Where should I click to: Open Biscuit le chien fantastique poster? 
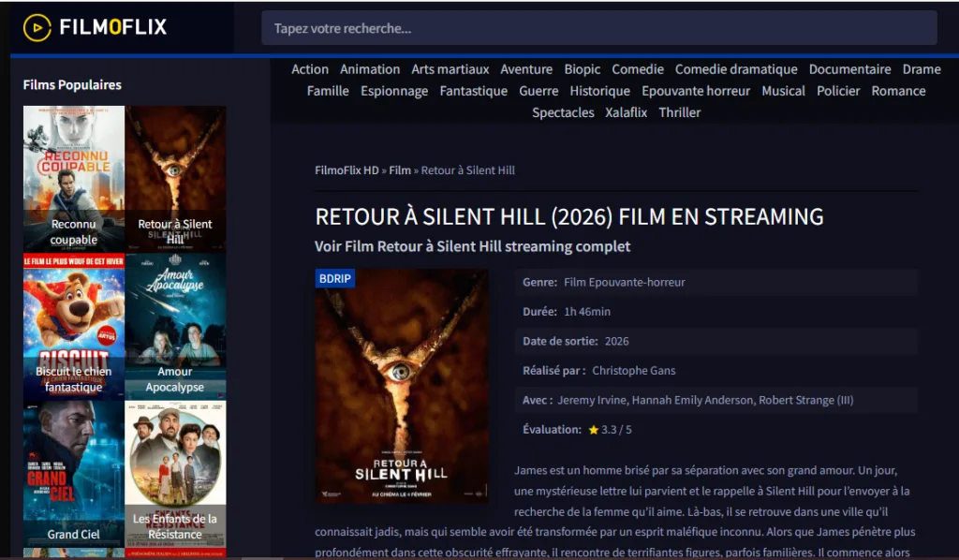[x=74, y=328]
